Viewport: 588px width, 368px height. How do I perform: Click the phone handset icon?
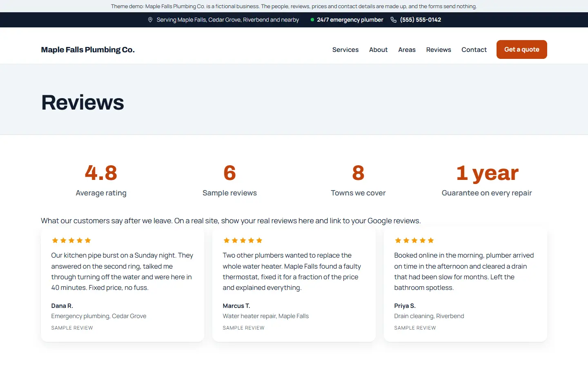click(x=394, y=20)
